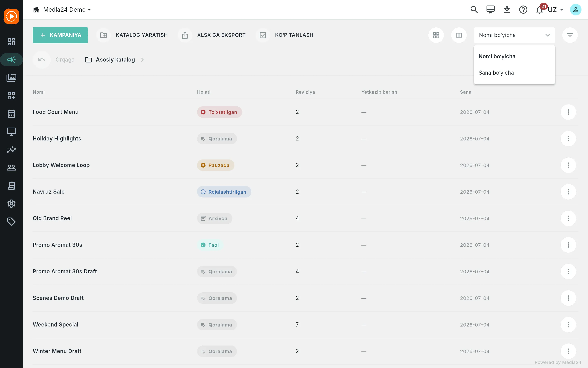The image size is (588, 368).
Task: Open the Food Court Menu campaign
Action: point(55,112)
